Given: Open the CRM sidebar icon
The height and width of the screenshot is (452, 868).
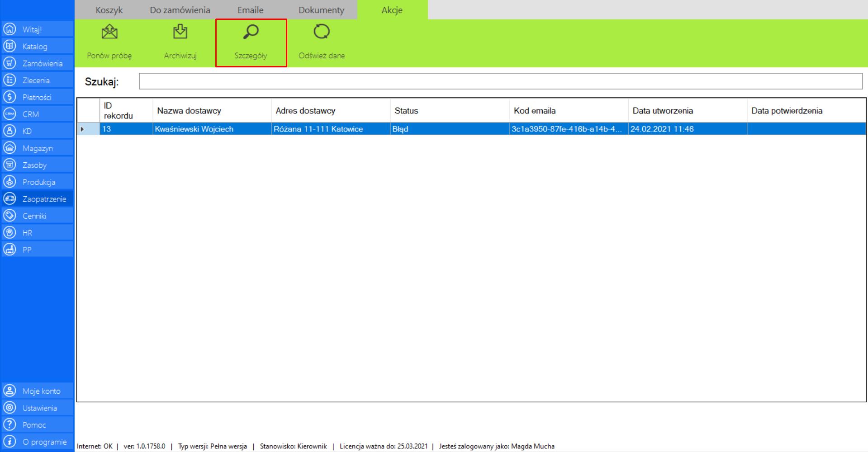Looking at the screenshot, I should pyautogui.click(x=9, y=114).
